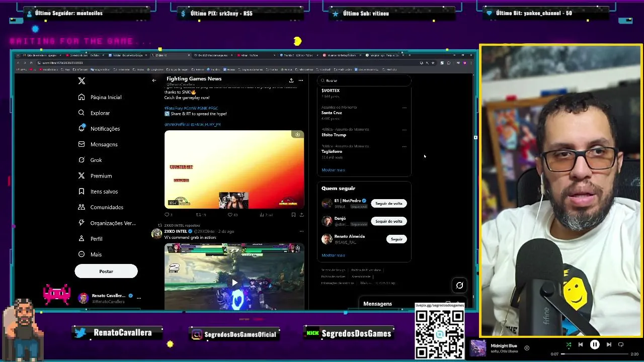Screen dimensions: 644x362
Task: Open Organizações Verificadas in the sidebar
Action: [107, 223]
